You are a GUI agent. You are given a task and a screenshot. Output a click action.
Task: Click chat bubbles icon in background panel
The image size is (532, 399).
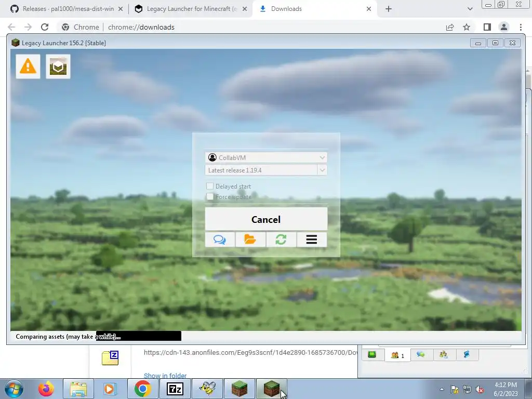tap(421, 354)
